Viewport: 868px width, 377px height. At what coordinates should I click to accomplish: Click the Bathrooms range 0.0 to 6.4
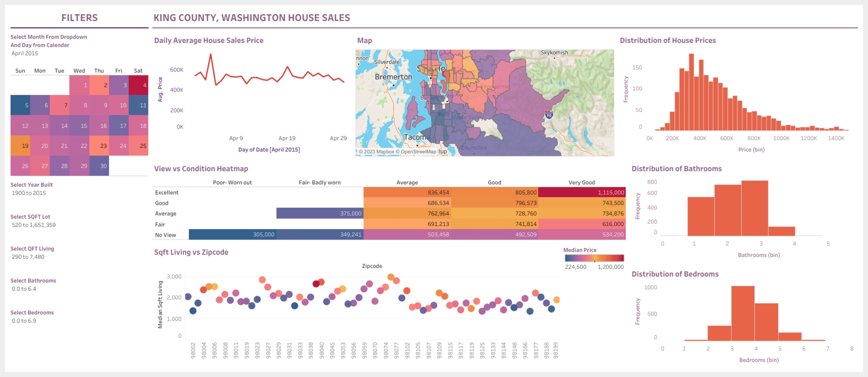(x=24, y=289)
